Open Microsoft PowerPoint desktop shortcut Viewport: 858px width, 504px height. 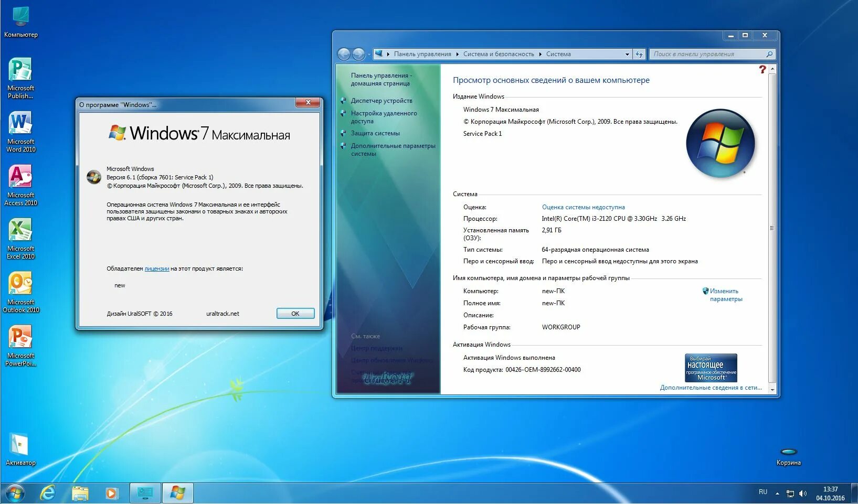pos(20,346)
